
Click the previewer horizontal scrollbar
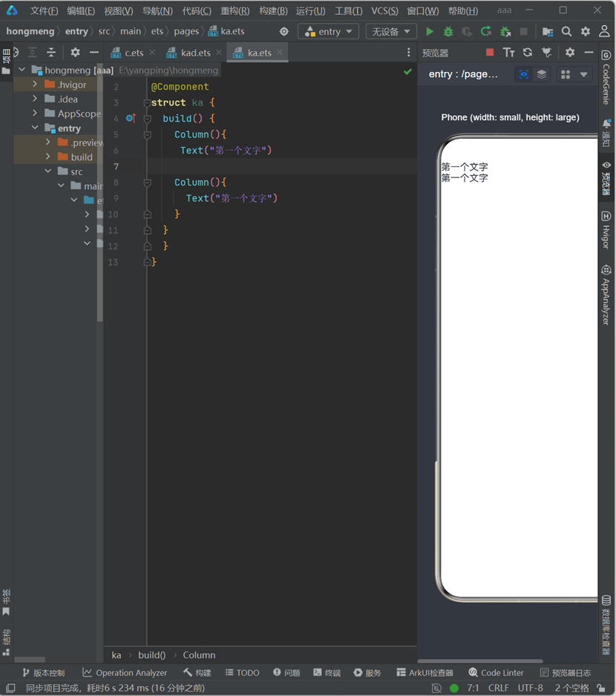coord(480,661)
